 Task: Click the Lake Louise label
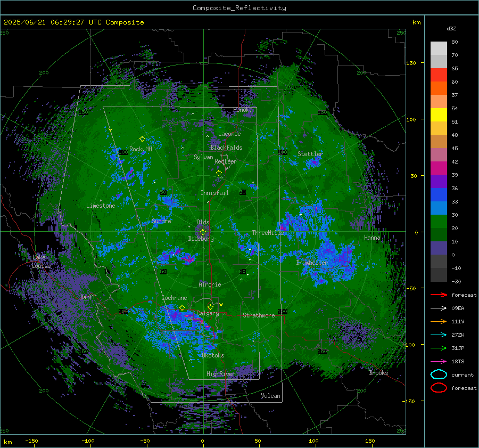pos(41,262)
